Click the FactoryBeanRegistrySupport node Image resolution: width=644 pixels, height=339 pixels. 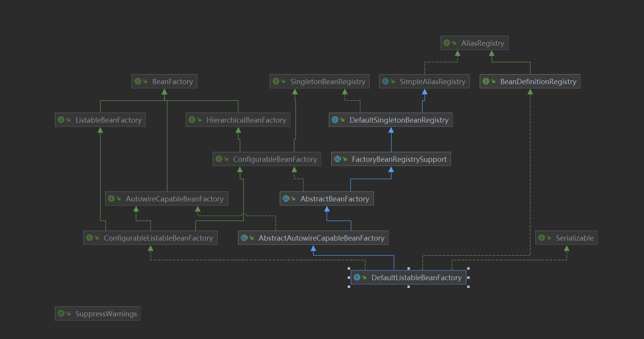(x=391, y=159)
